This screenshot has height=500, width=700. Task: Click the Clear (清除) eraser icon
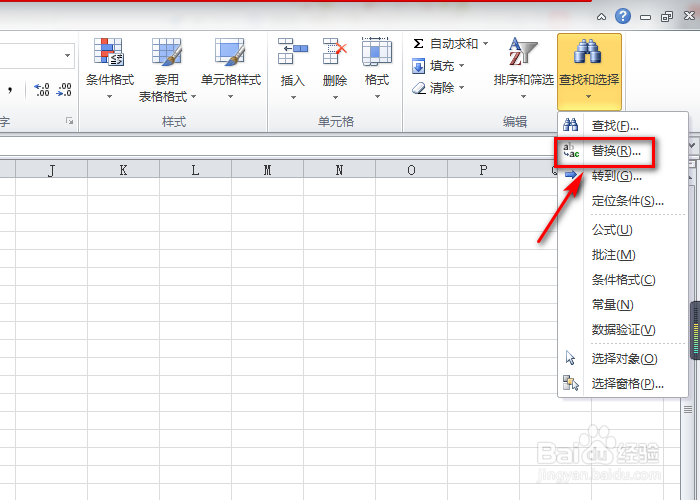click(x=419, y=88)
